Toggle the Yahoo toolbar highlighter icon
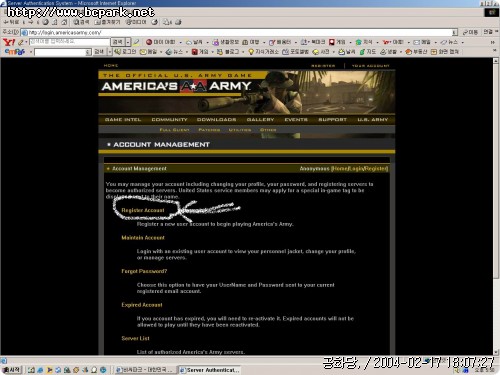The image size is (500, 375). [136, 42]
